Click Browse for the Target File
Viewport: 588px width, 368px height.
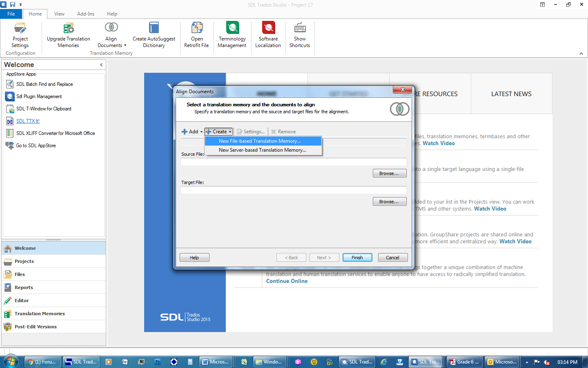pos(390,202)
